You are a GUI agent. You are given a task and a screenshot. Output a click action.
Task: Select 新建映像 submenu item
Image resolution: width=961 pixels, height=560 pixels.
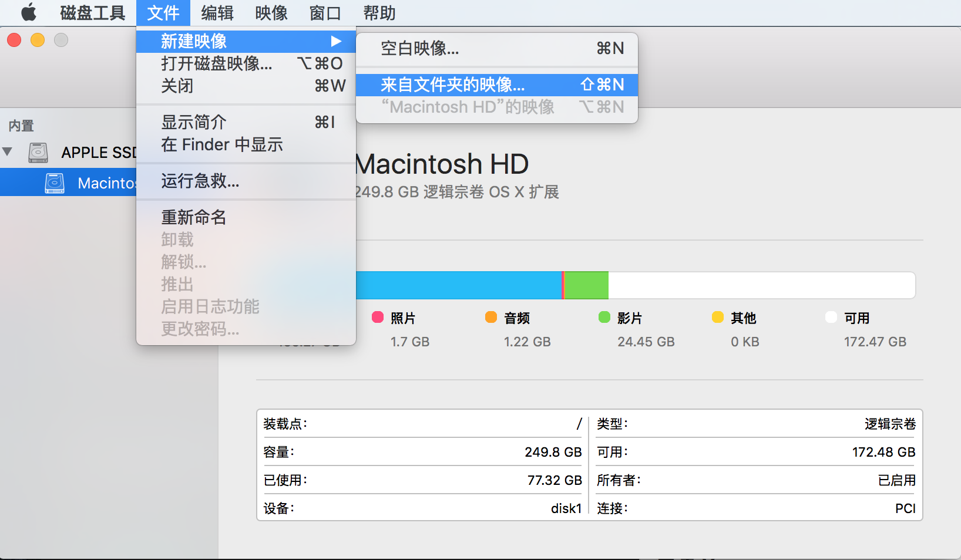pos(246,41)
